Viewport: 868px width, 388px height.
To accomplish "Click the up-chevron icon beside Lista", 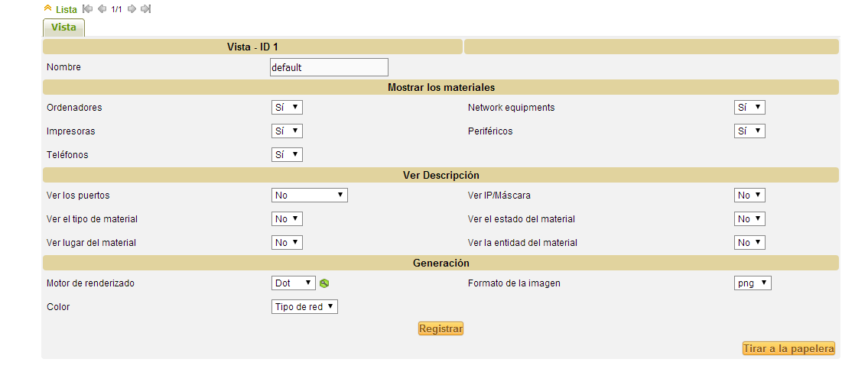I will (x=48, y=9).
